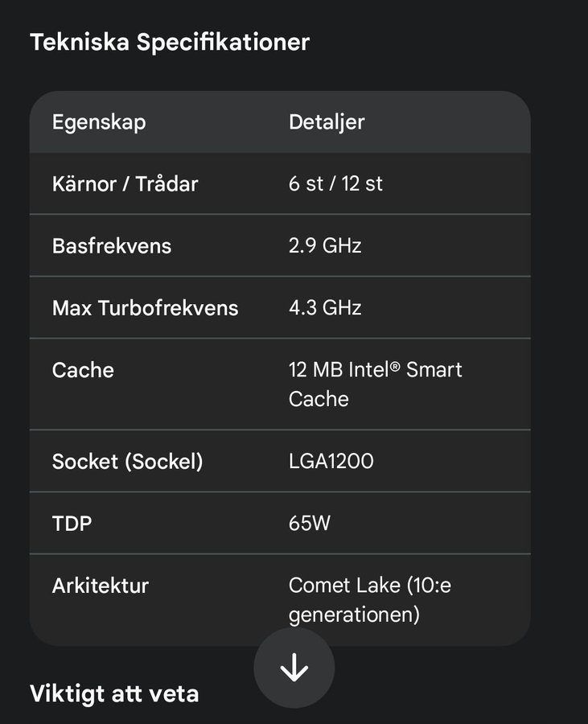Select the '65W' value cell
588x724 pixels.
pyautogui.click(x=310, y=524)
